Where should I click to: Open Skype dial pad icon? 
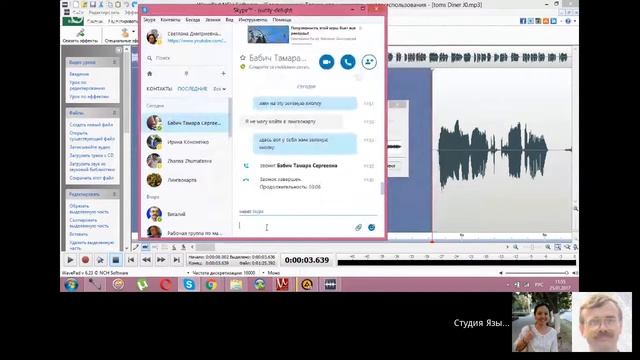(x=186, y=74)
